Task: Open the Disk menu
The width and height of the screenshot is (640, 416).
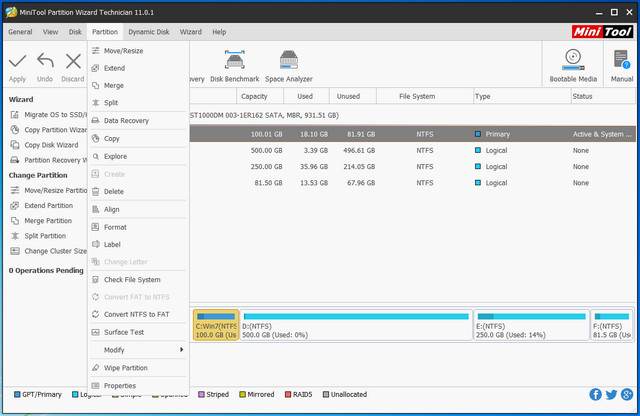Action: [x=75, y=32]
